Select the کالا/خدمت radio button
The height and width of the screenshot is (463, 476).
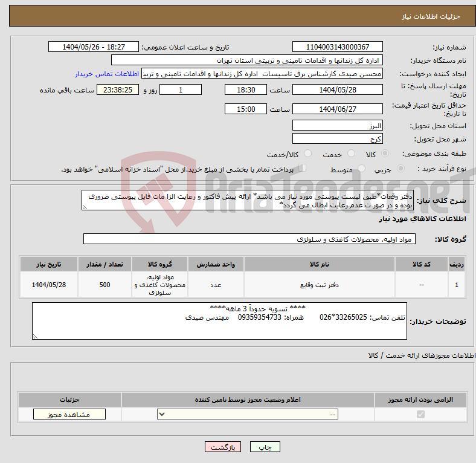pyautogui.click(x=308, y=154)
